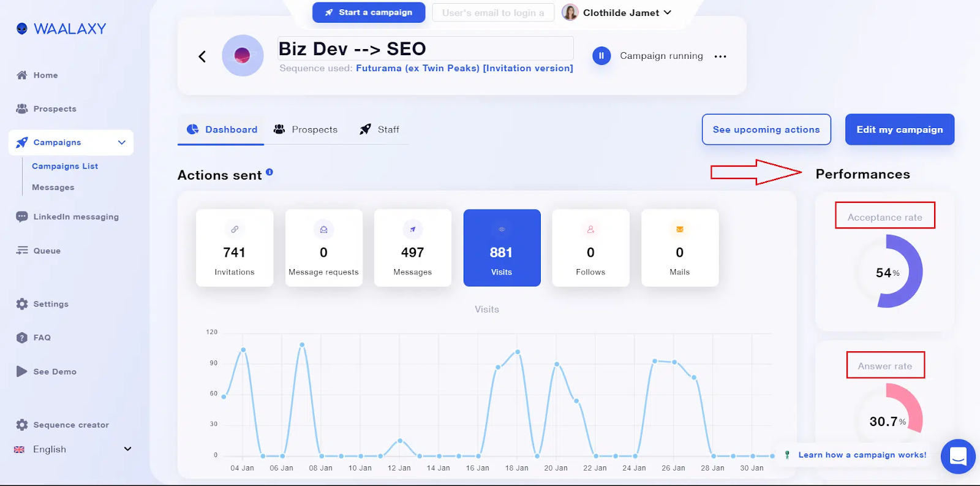Select the Invitations stat card
This screenshot has width=980, height=486.
235,248
